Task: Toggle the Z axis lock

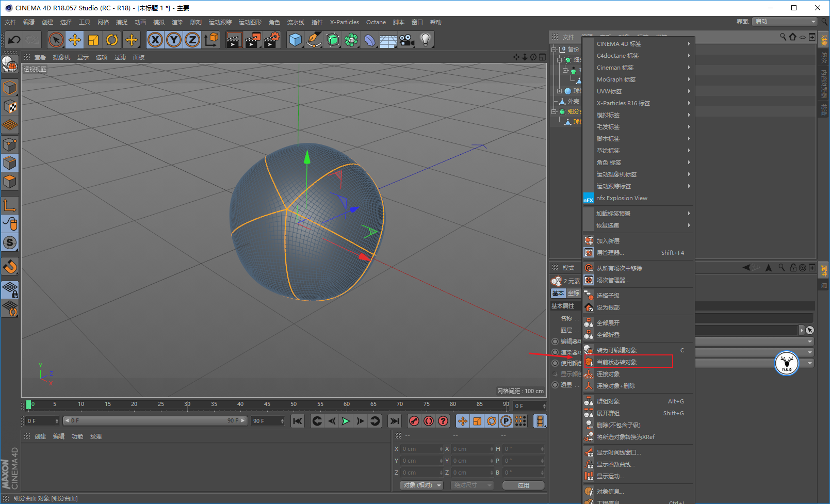Action: (192, 40)
